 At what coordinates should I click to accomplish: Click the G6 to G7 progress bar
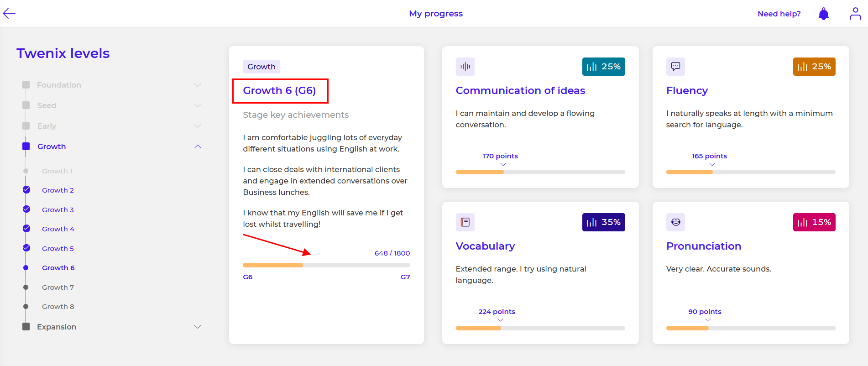[x=326, y=265]
